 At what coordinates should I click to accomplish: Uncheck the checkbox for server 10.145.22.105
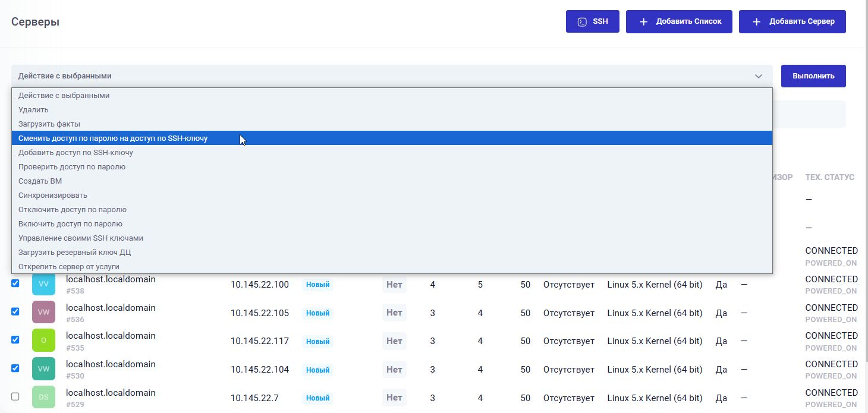pos(15,311)
